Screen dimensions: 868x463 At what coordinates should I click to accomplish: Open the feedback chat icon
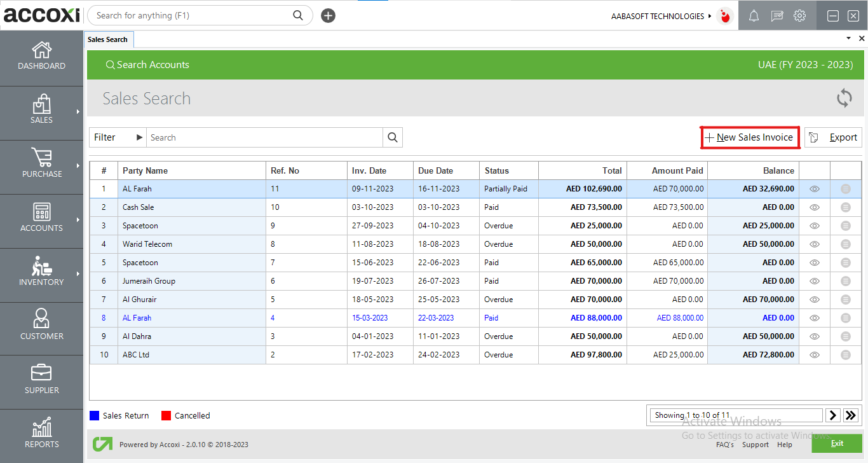coord(776,15)
